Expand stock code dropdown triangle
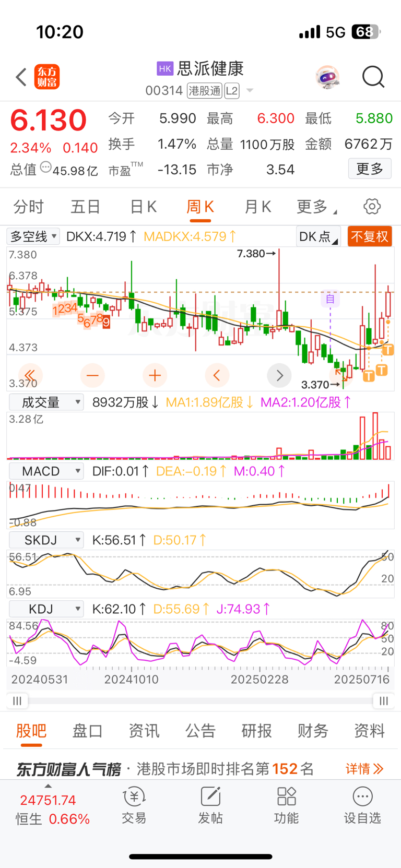The height and width of the screenshot is (868, 401). 250,91
